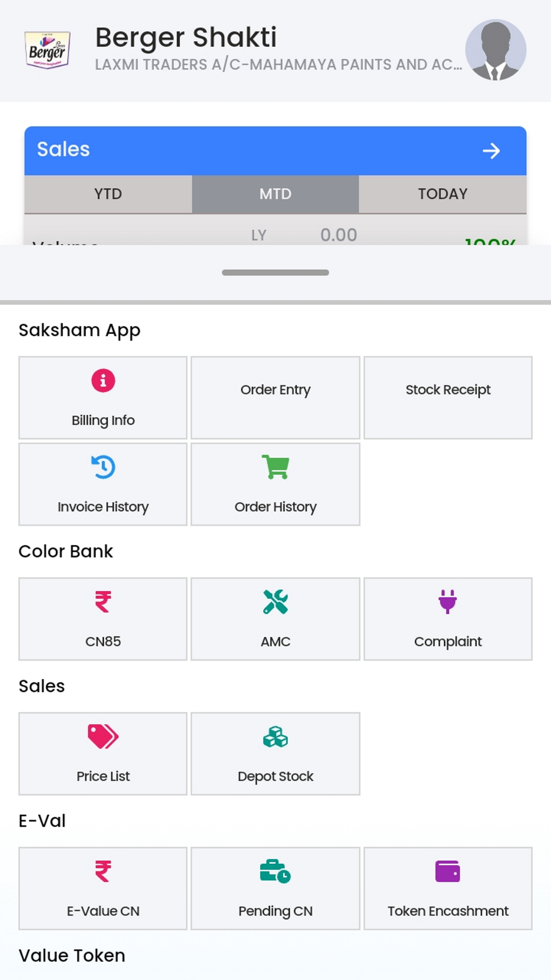Switch to TODAY sales tab
The height and width of the screenshot is (980, 551).
click(x=442, y=194)
